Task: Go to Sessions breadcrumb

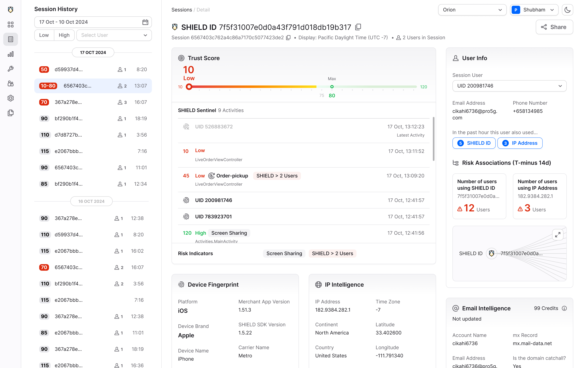Action: click(x=181, y=10)
